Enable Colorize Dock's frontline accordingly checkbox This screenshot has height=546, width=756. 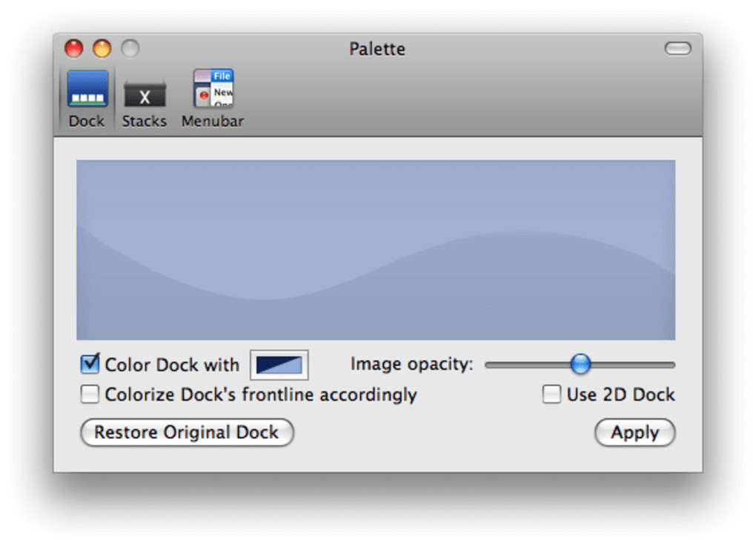(x=90, y=395)
